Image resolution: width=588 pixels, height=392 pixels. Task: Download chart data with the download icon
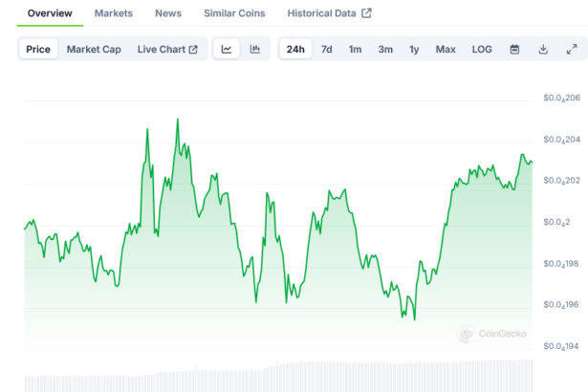point(543,50)
